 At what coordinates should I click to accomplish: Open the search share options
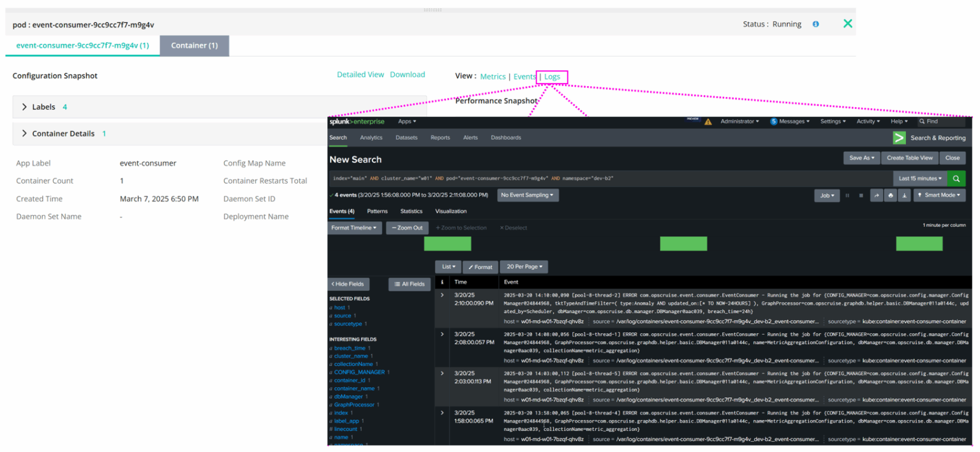(877, 195)
